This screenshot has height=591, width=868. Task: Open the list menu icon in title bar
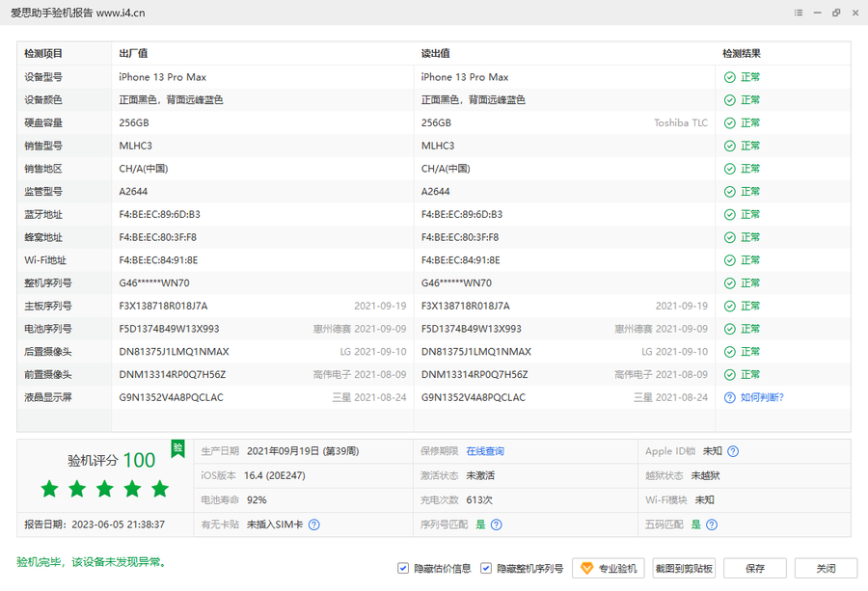coord(799,13)
